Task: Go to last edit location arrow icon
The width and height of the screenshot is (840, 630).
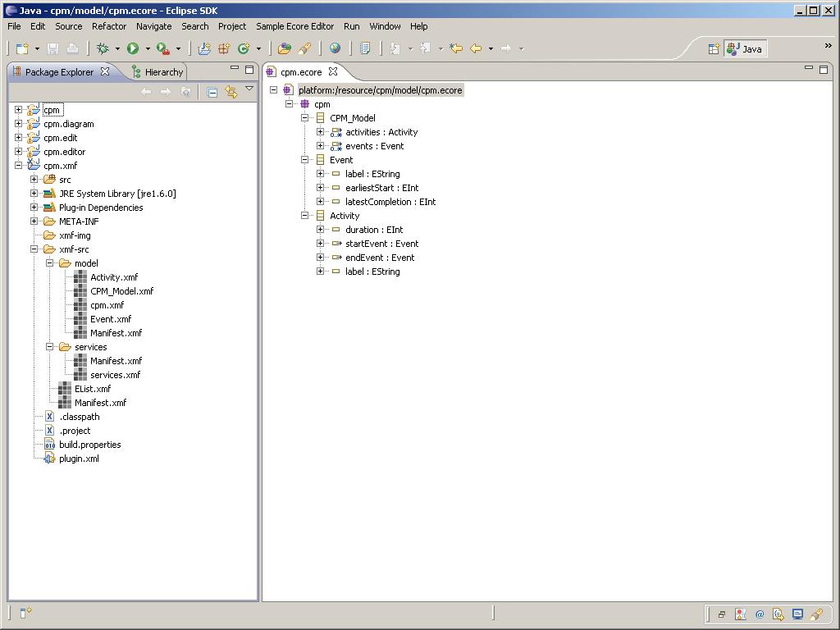Action: [x=456, y=48]
